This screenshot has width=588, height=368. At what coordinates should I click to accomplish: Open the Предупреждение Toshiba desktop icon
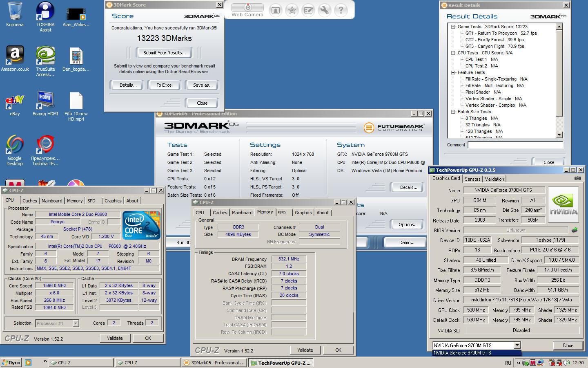pyautogui.click(x=45, y=150)
